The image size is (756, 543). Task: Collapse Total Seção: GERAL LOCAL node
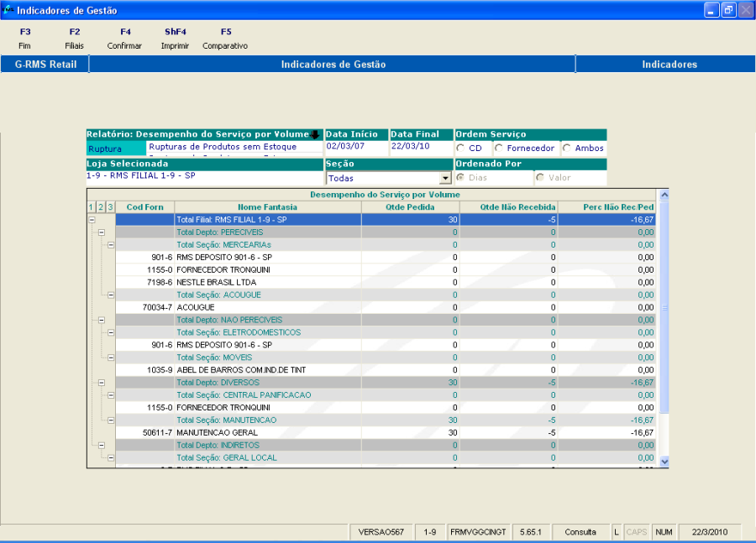(111, 457)
